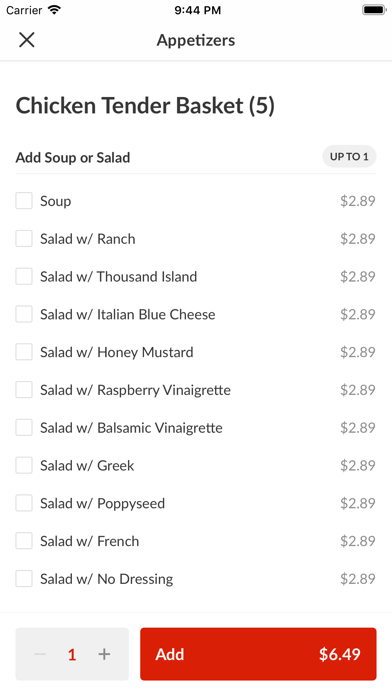The width and height of the screenshot is (392, 696).
Task: Select Salad w/ Ranch checkbox
Action: [24, 238]
